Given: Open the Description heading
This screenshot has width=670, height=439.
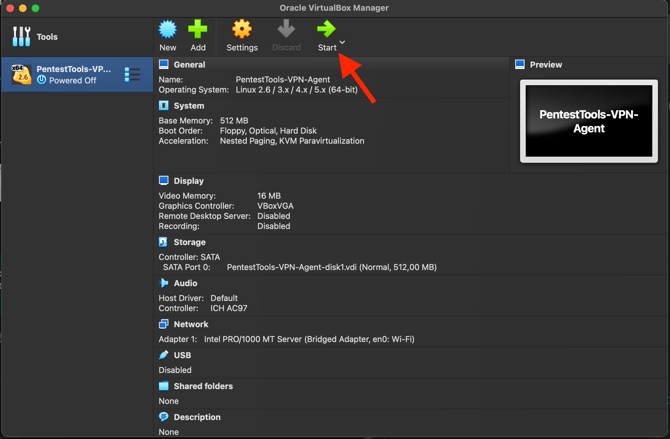Looking at the screenshot, I should (x=197, y=417).
